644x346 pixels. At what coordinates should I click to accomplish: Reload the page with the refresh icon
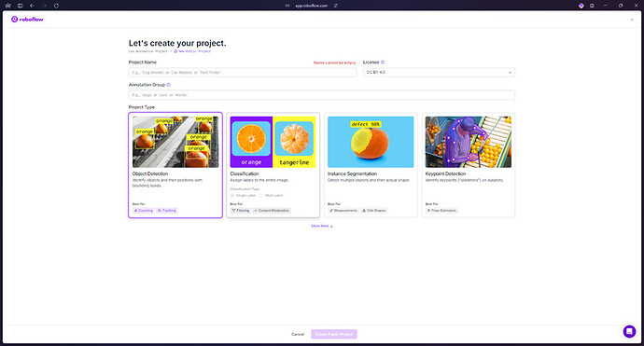[x=56, y=6]
